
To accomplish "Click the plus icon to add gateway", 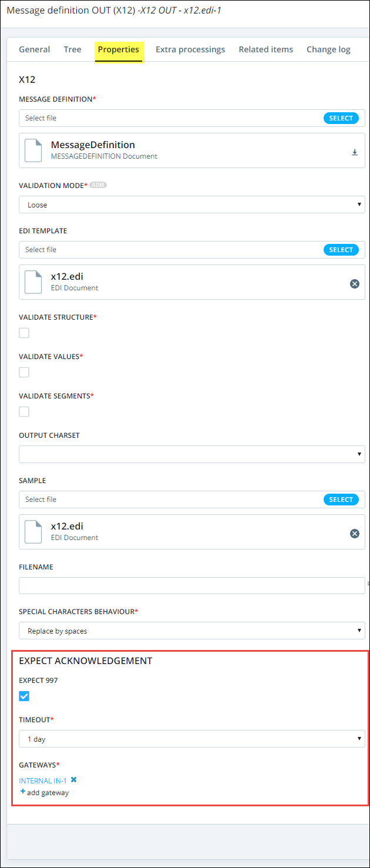I will pyautogui.click(x=23, y=792).
